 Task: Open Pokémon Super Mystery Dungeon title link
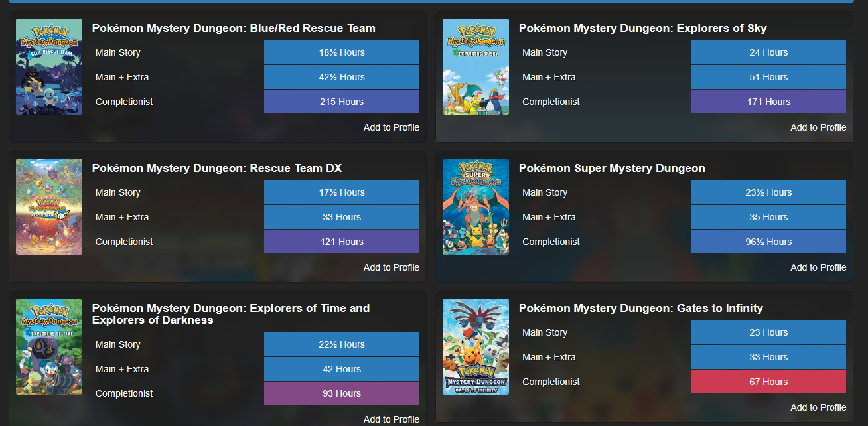[x=612, y=169]
